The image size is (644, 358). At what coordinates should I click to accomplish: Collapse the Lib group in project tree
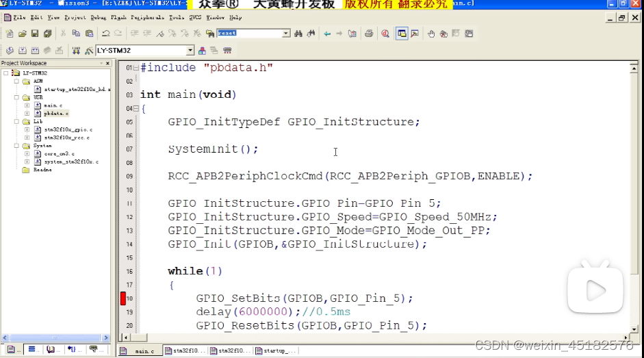point(16,122)
